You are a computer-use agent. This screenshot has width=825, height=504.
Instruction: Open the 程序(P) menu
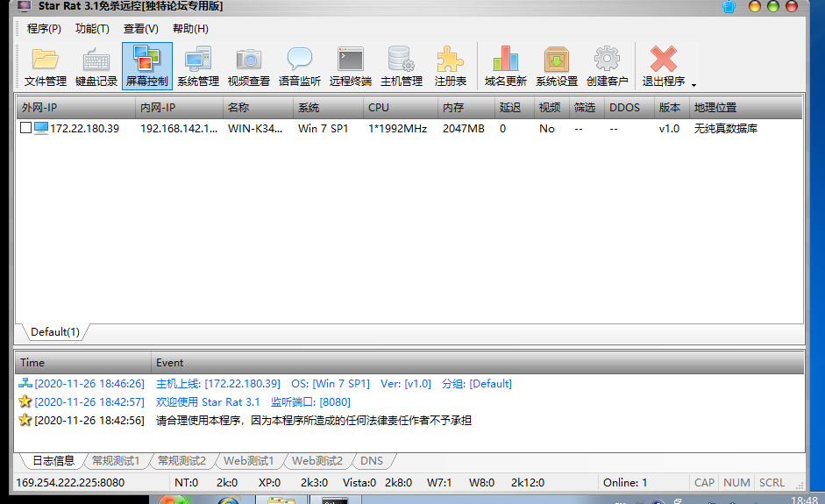[x=44, y=29]
